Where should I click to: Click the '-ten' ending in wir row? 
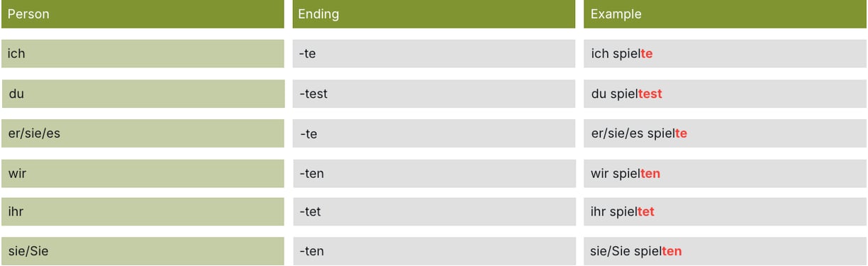point(434,173)
